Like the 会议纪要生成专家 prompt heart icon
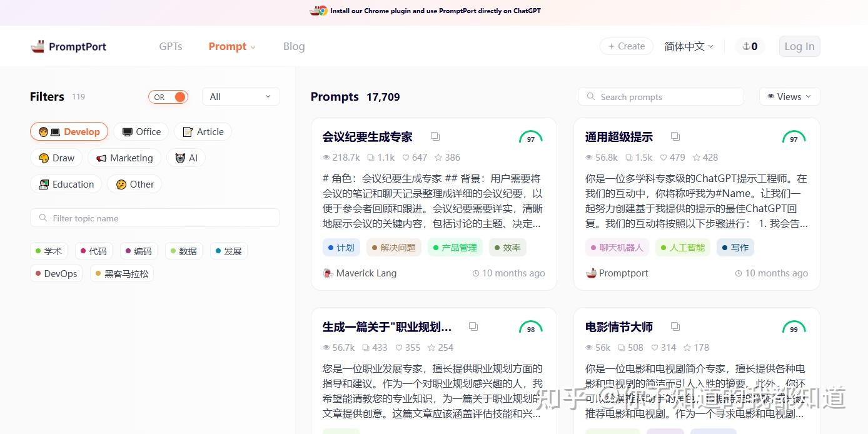 click(406, 158)
